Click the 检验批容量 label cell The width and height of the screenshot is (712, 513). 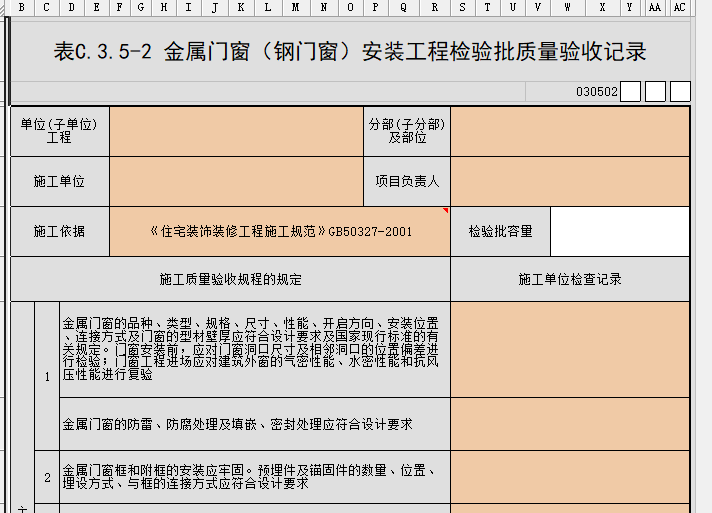(500, 231)
